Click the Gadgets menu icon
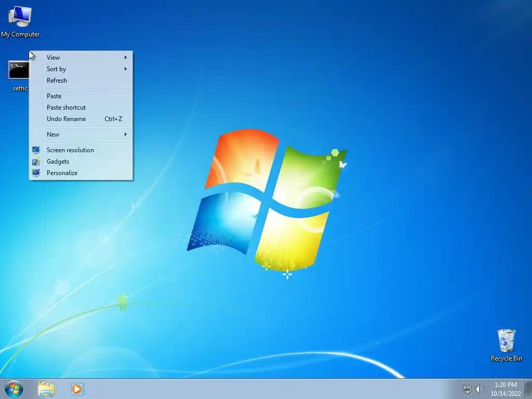This screenshot has height=399, width=532. (x=36, y=162)
